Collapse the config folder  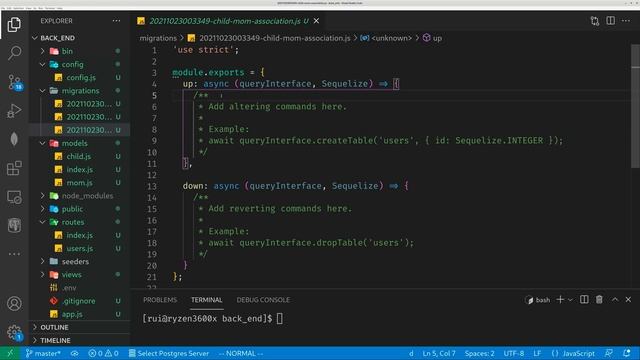[80, 64]
